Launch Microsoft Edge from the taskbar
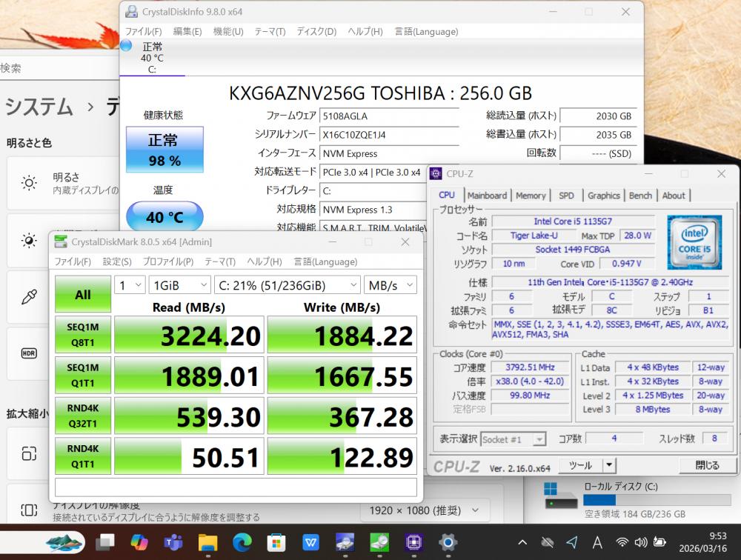The height and width of the screenshot is (560, 741). coord(242,542)
